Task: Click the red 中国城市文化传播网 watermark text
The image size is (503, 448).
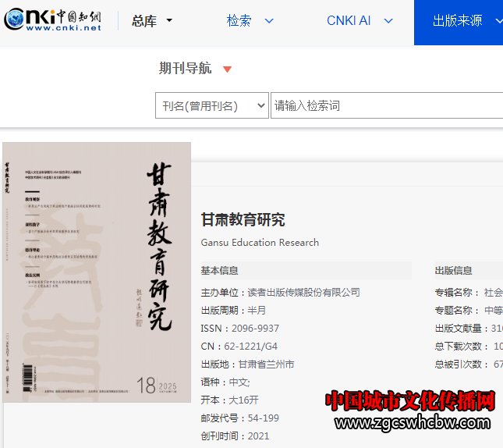Action: [x=410, y=400]
